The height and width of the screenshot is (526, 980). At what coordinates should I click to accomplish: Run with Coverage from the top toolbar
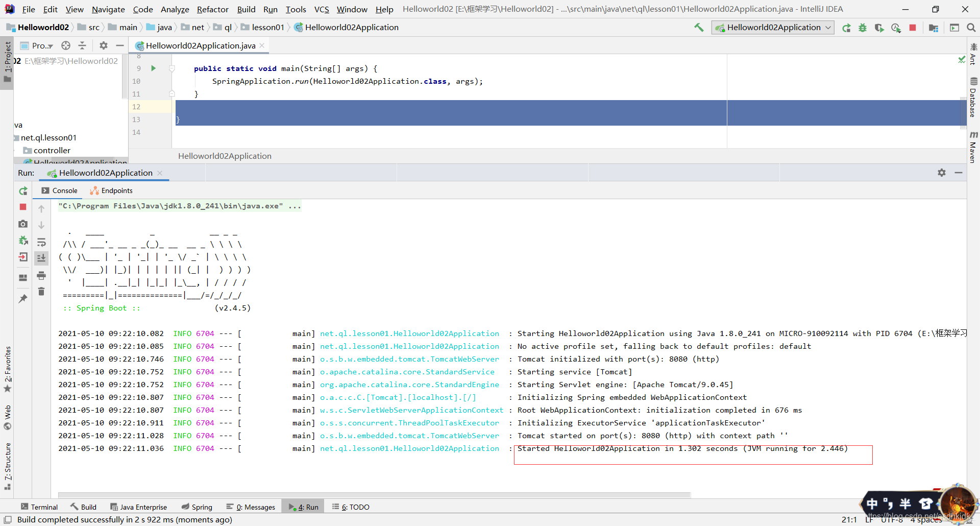point(879,28)
